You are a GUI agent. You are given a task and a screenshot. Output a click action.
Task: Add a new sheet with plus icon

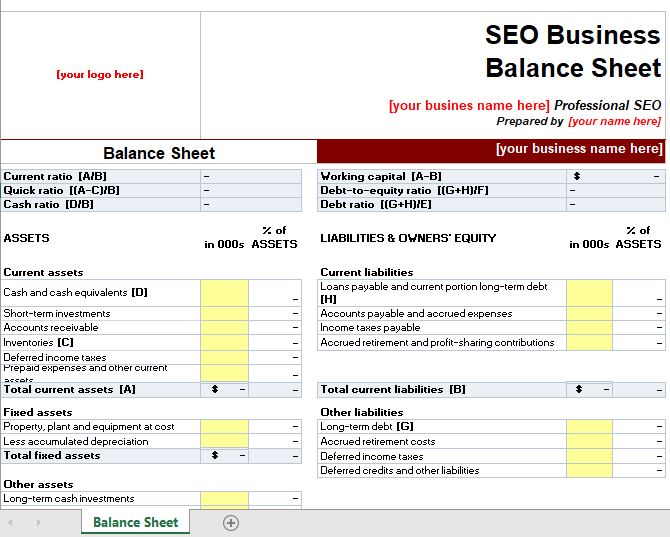pyautogui.click(x=231, y=522)
